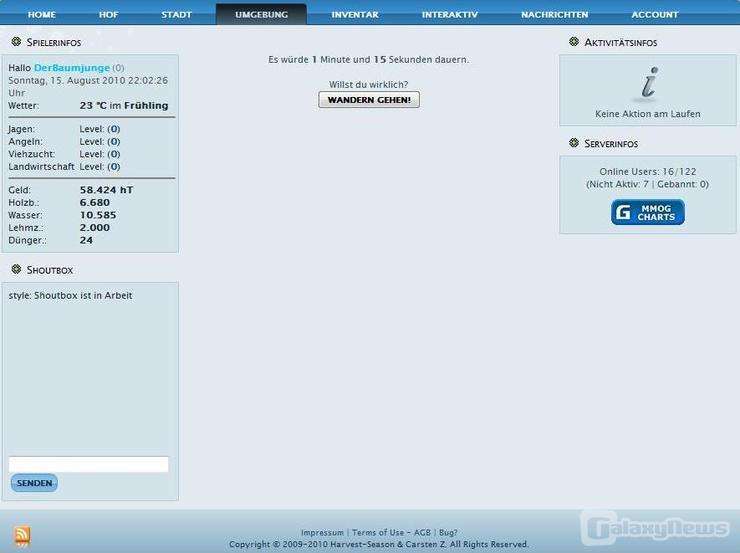Open the DerBaumjunge profile link
The height and width of the screenshot is (553, 740).
pos(71,68)
